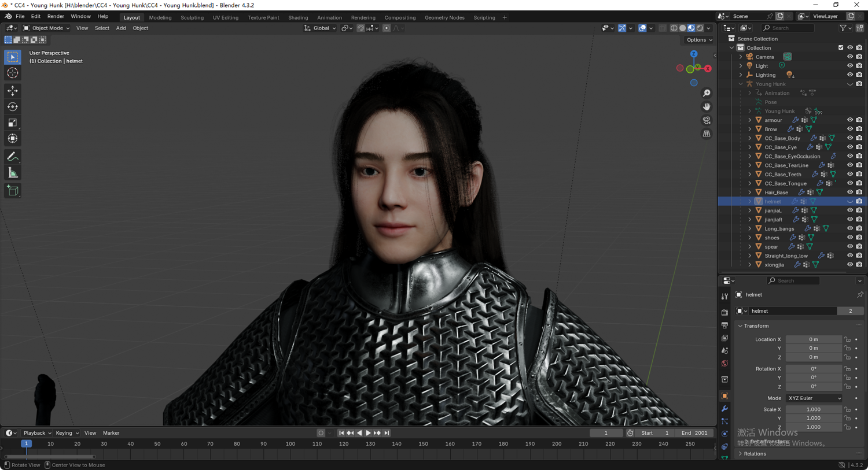Open the timeline Marker menu
Screen dimensions: 868x470
[x=111, y=433]
